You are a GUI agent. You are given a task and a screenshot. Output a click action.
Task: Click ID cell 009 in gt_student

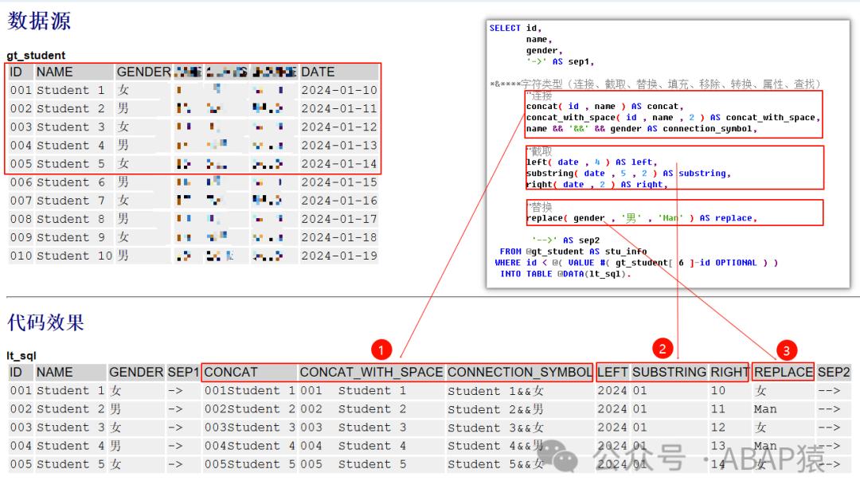coord(21,237)
